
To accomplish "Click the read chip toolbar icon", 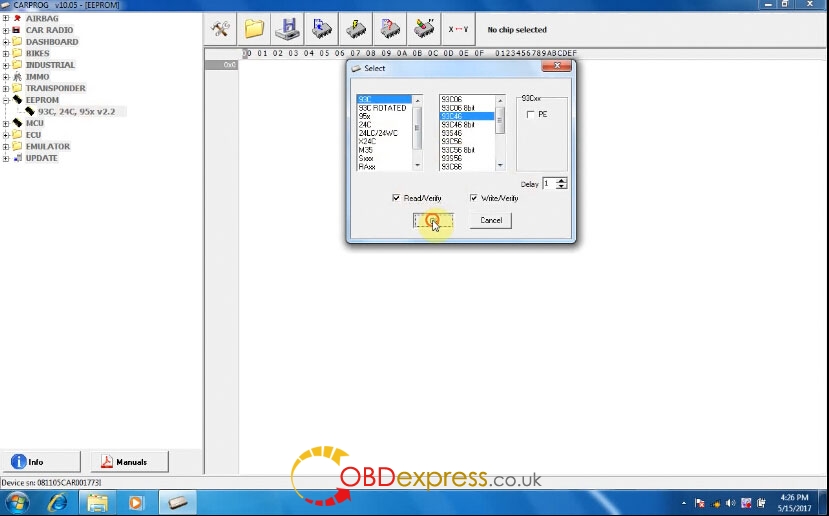I will point(321,29).
